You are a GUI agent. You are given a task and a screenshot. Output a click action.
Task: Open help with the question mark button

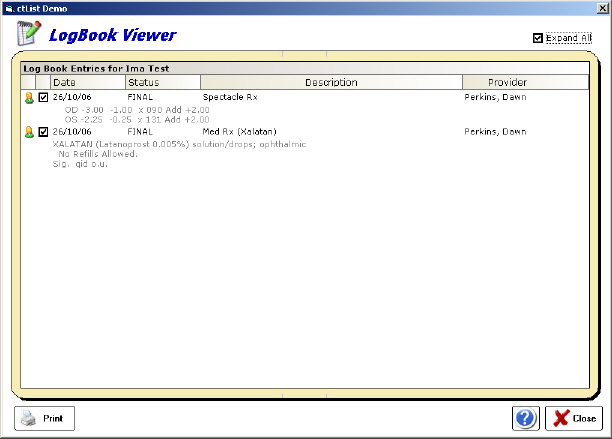(525, 418)
